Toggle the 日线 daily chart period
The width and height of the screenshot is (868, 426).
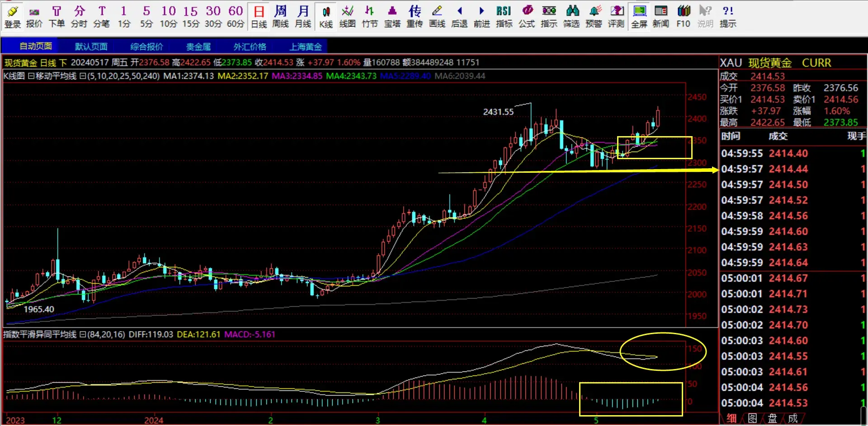click(x=259, y=16)
